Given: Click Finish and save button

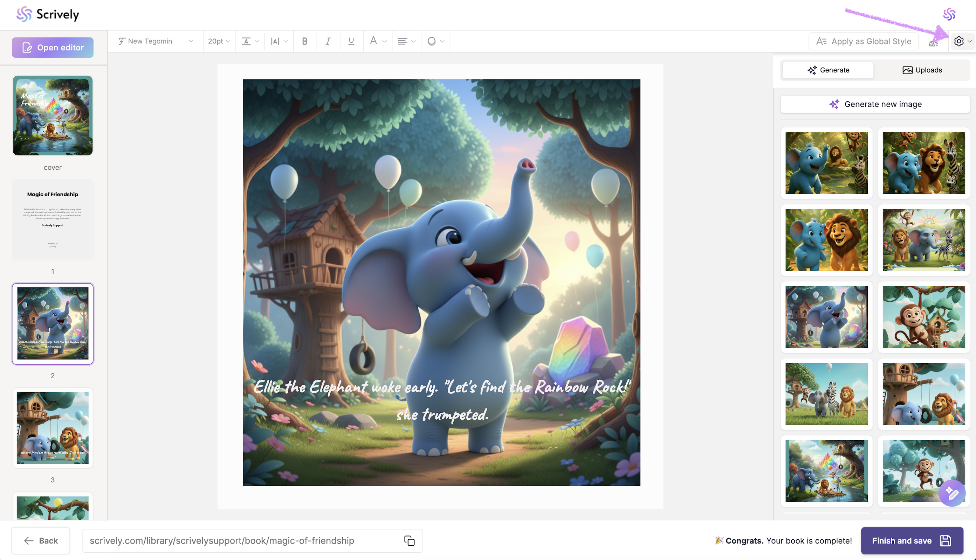Looking at the screenshot, I should point(911,540).
